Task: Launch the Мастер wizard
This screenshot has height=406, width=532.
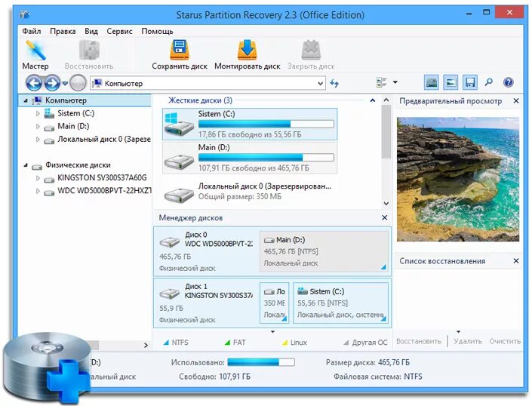Action: (35, 54)
